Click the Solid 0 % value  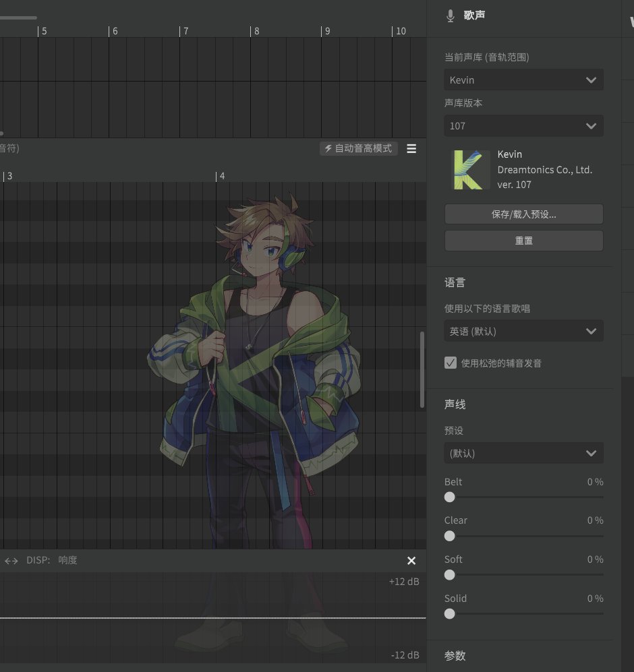595,599
